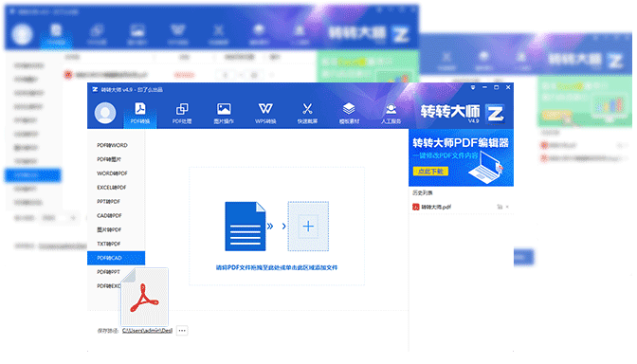Click the red PDF file icon being dragged

144,298
